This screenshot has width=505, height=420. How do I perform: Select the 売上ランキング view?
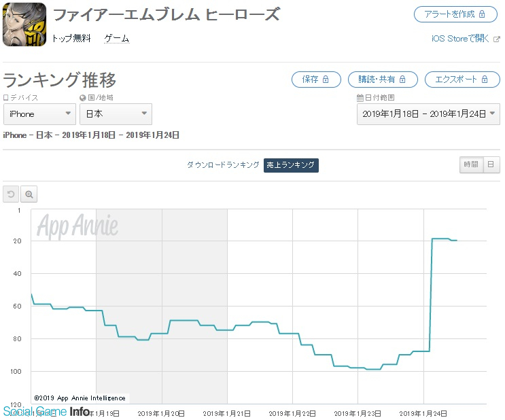point(291,165)
